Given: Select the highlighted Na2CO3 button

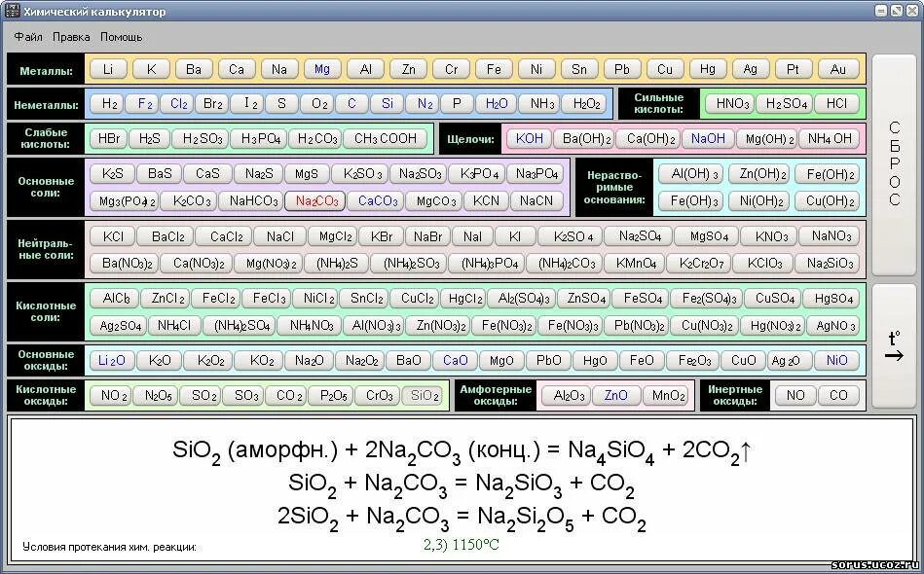Looking at the screenshot, I should click(x=315, y=201).
